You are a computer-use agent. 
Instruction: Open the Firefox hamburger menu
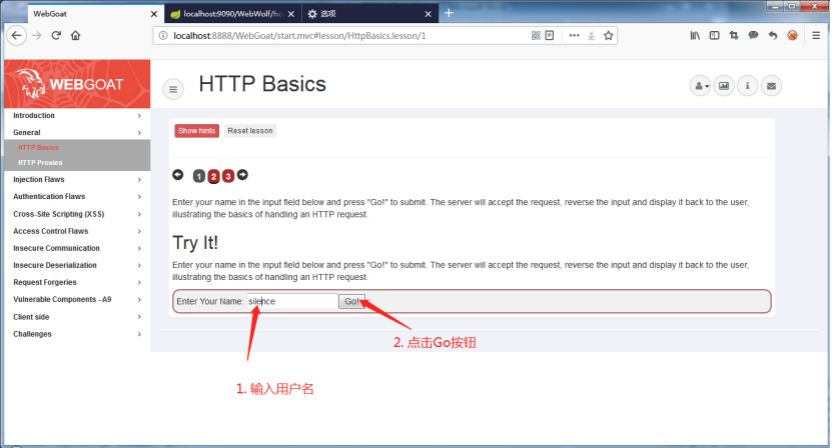(816, 36)
